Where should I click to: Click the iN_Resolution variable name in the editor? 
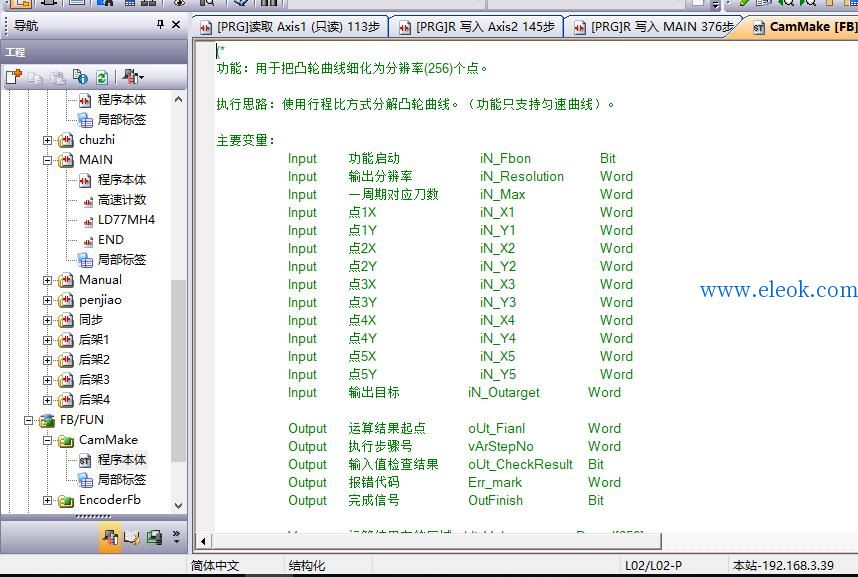[x=521, y=176]
